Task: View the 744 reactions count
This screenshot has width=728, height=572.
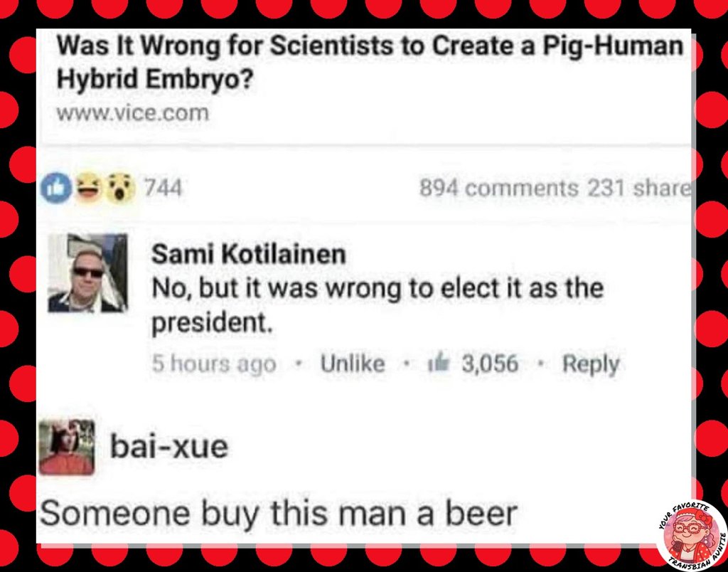Action: [163, 189]
